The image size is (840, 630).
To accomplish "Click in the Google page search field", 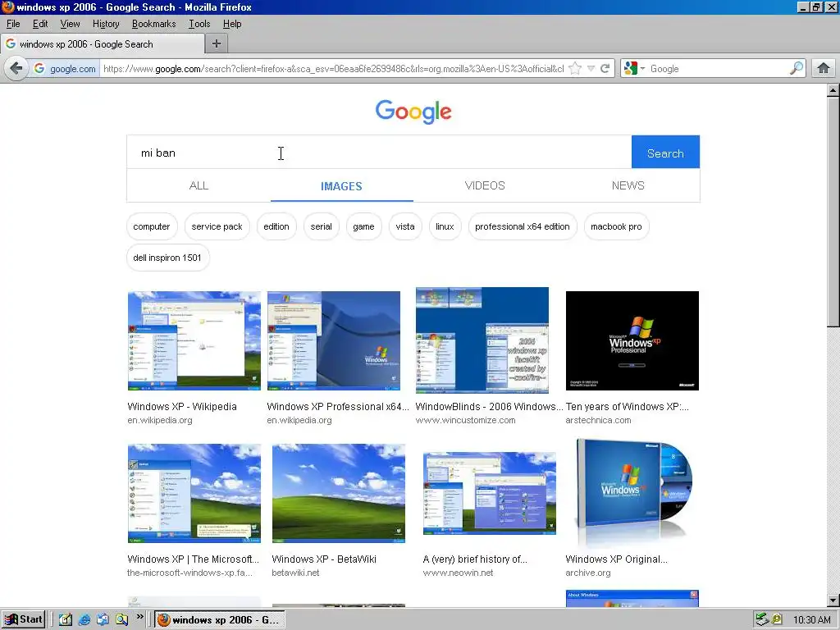I will pos(379,153).
